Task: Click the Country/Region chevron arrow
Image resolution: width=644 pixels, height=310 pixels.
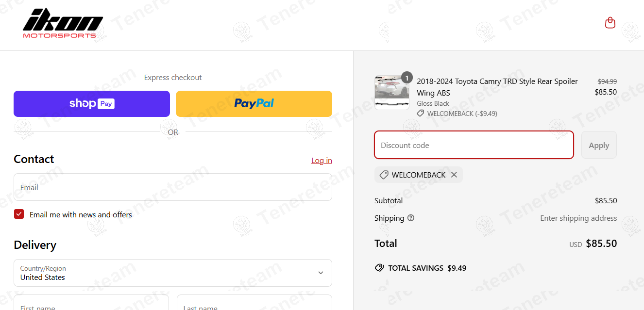Action: 321,273
